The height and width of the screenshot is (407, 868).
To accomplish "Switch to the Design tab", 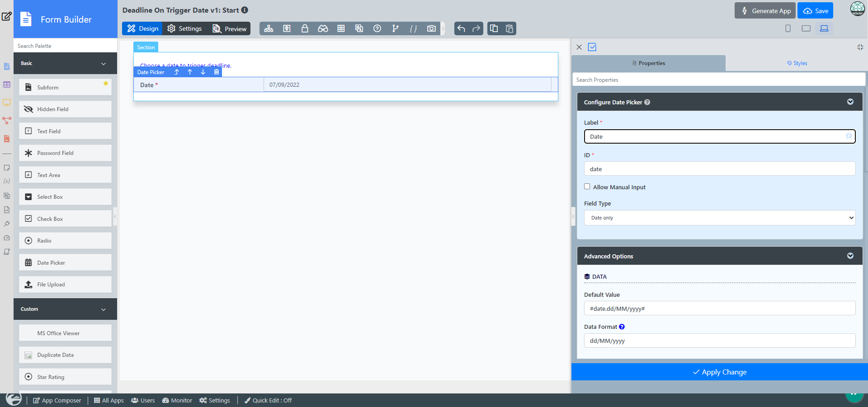I will [x=142, y=28].
